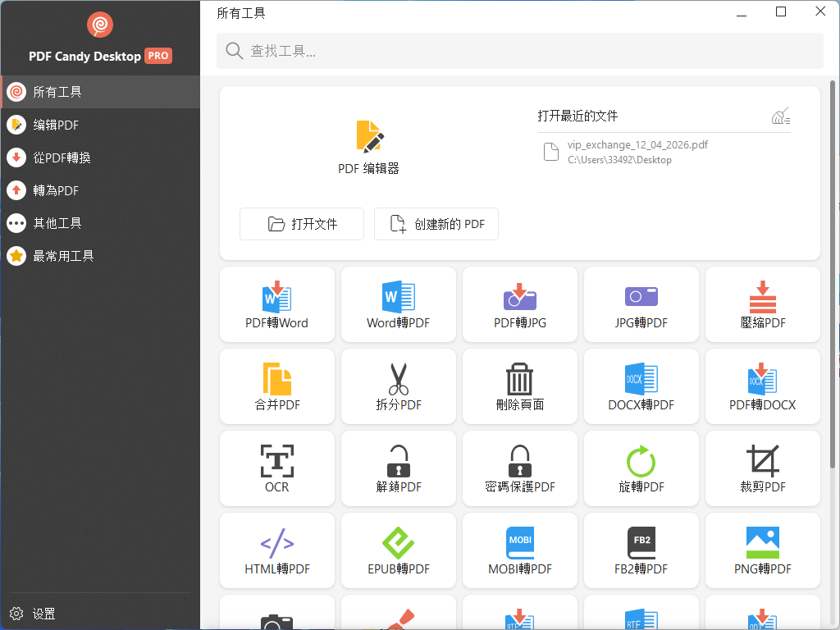Viewport: 840px width, 630px height.
Task: Select the 旋轉PDF rotate tool
Action: 641,468
